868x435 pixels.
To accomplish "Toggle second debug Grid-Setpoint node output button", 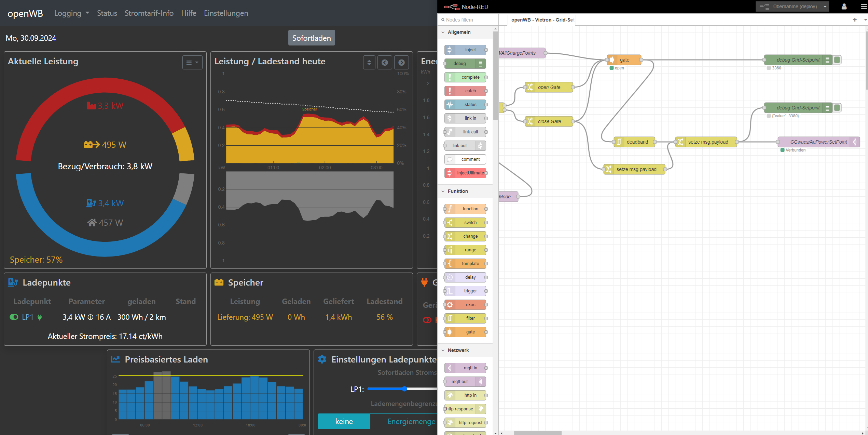I will point(837,108).
